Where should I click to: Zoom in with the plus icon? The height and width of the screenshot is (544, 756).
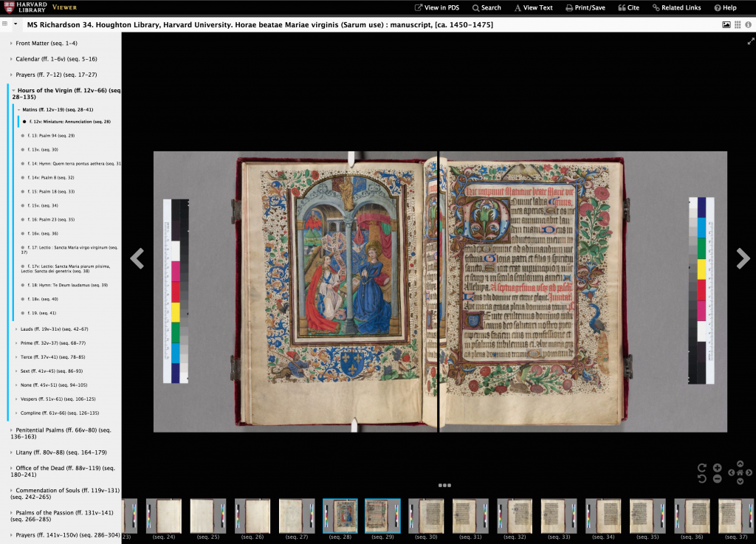click(718, 468)
